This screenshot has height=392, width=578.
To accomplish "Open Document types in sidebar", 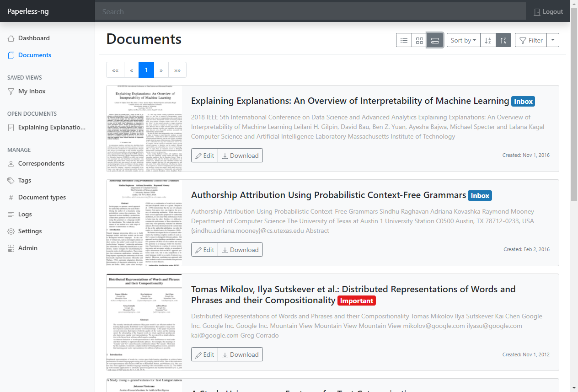I will coord(42,197).
